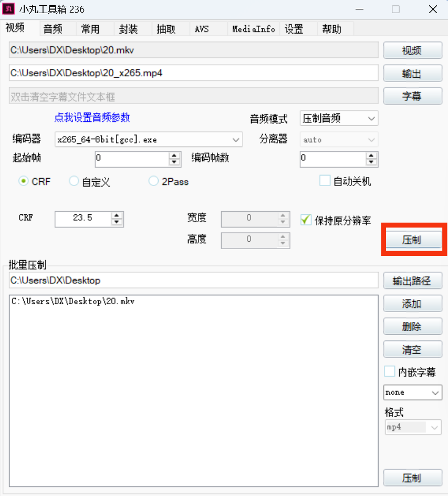
Task: Click the 编码帧数 number field
Action: pyautogui.click(x=333, y=159)
